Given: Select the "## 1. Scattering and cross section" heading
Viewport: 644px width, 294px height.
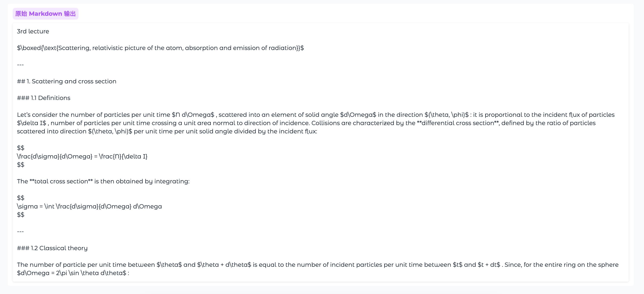Looking at the screenshot, I should [67, 81].
